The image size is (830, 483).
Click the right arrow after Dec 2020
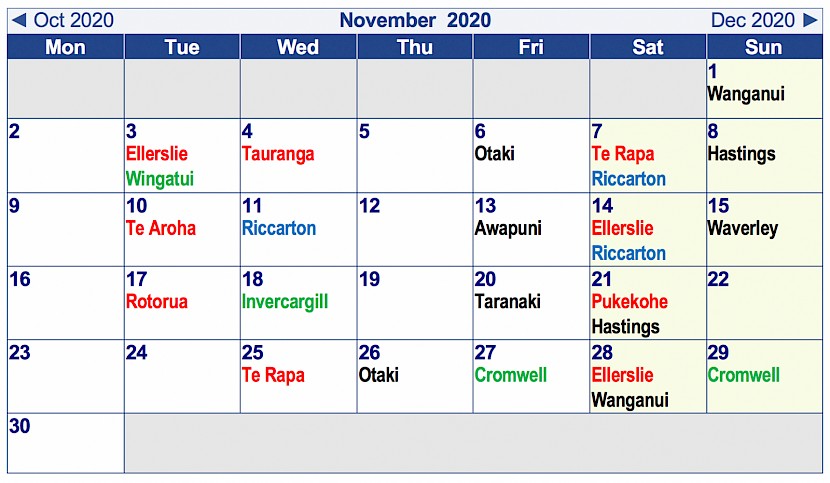click(x=810, y=20)
